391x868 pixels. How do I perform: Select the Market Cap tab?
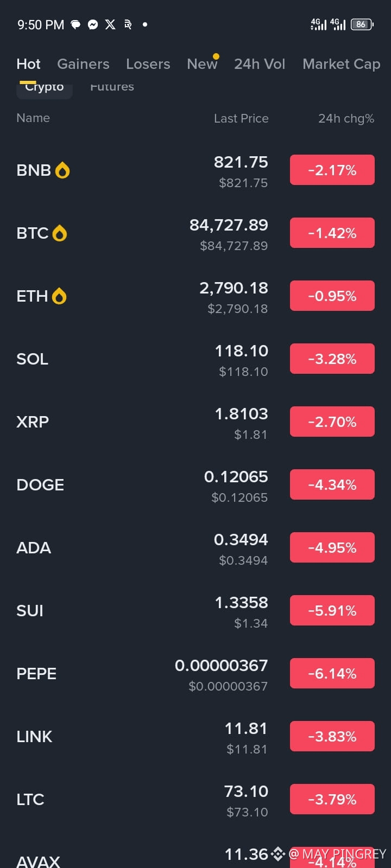(x=341, y=64)
